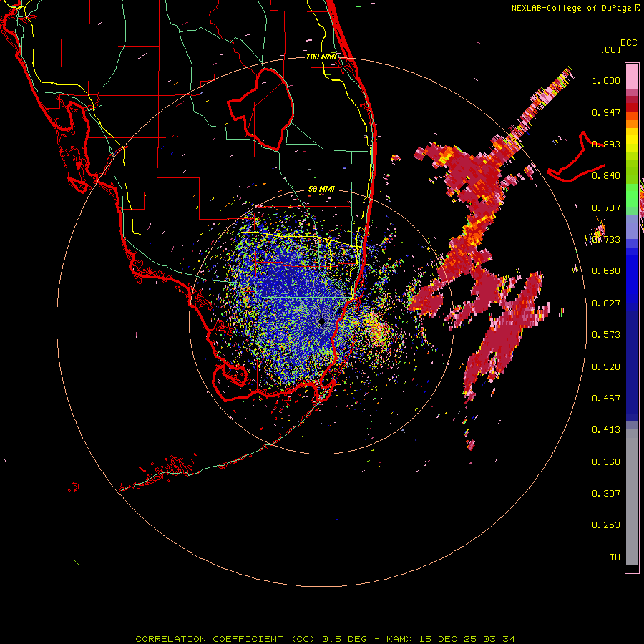Select the 0.253 scale value

(606, 525)
